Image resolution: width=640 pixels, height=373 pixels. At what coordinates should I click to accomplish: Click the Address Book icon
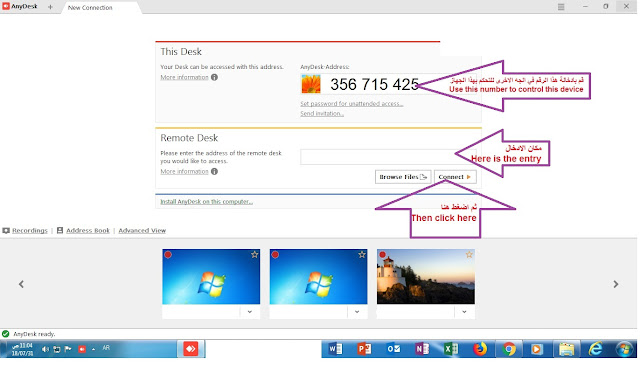tap(60, 230)
